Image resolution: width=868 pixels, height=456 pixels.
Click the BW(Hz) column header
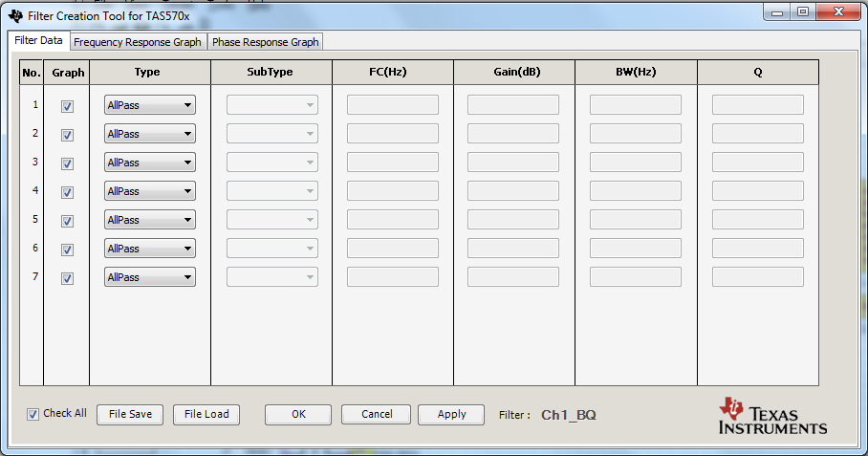pyautogui.click(x=636, y=73)
